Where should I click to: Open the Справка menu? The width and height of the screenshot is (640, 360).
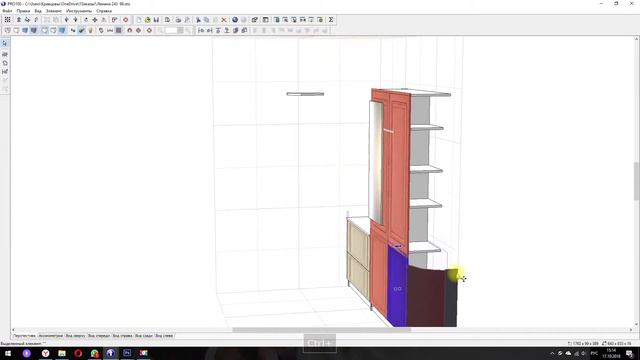(x=104, y=11)
